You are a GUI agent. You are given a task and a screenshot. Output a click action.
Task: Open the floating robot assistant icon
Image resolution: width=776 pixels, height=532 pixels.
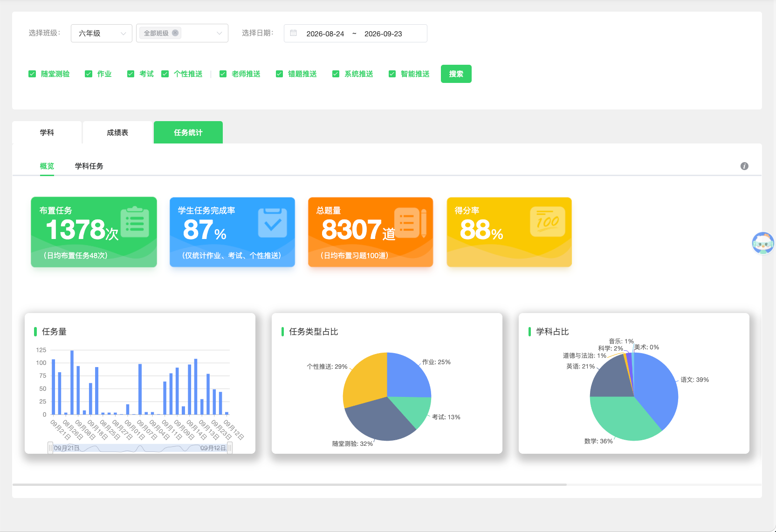tap(763, 243)
